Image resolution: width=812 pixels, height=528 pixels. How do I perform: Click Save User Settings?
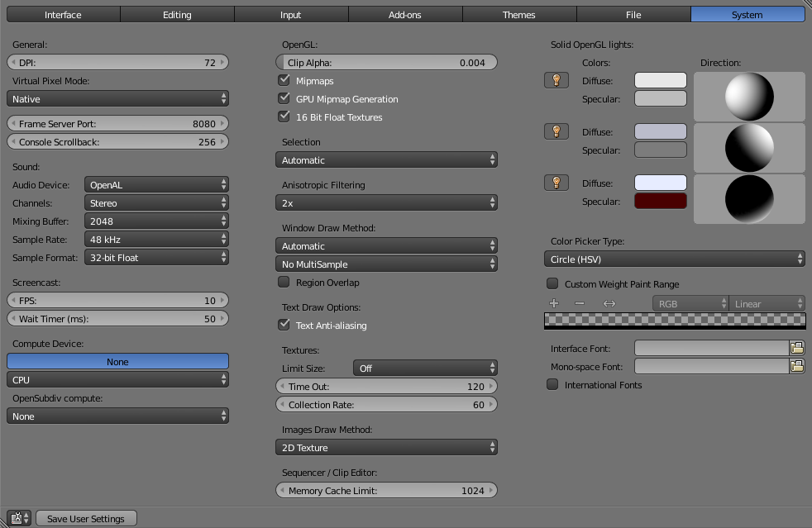tap(86, 518)
